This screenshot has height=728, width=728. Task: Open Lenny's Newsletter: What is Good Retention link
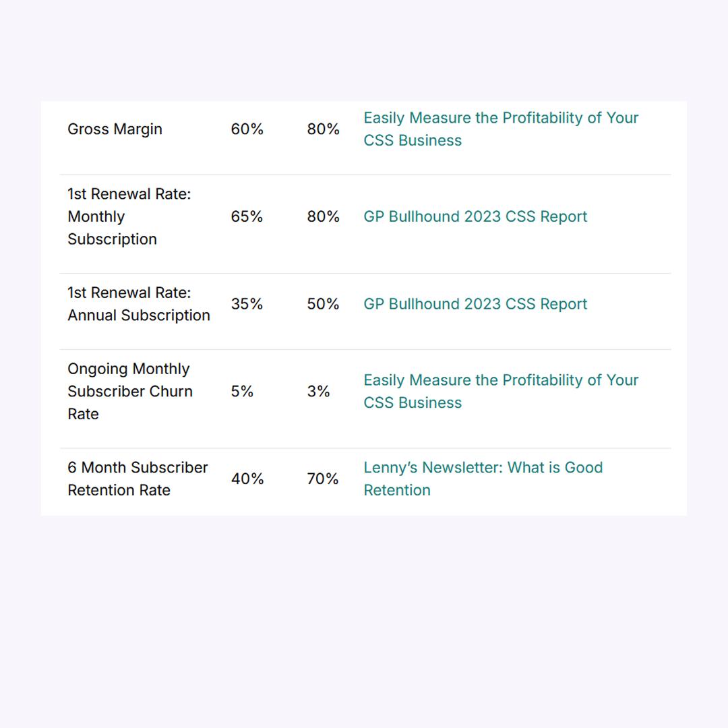click(x=483, y=479)
